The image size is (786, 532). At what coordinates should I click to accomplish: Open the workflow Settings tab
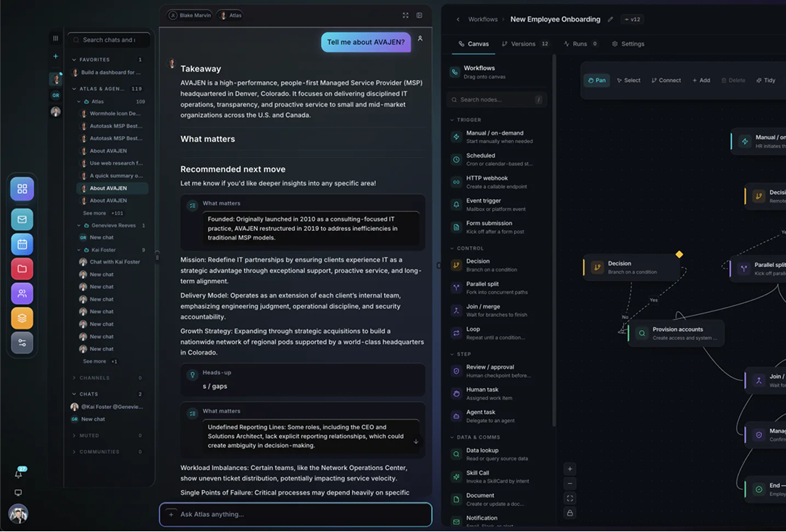tap(628, 44)
